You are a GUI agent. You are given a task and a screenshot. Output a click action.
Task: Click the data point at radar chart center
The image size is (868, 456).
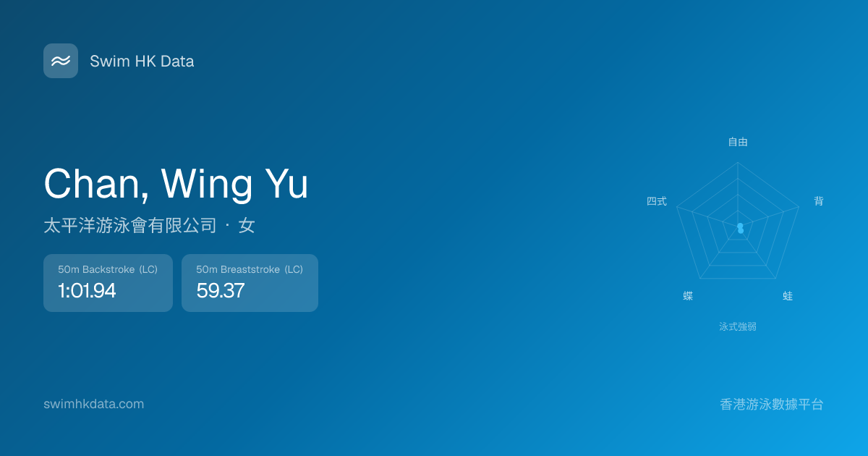click(740, 228)
